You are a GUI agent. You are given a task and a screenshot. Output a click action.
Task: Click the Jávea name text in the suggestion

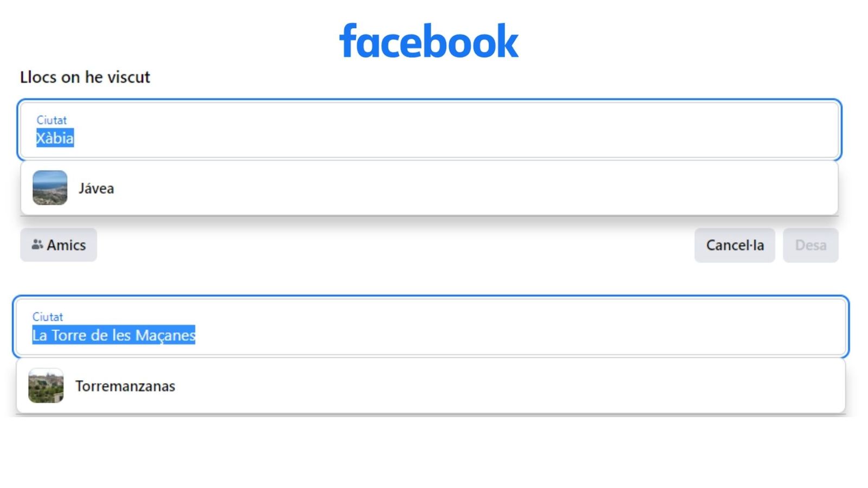(x=96, y=189)
